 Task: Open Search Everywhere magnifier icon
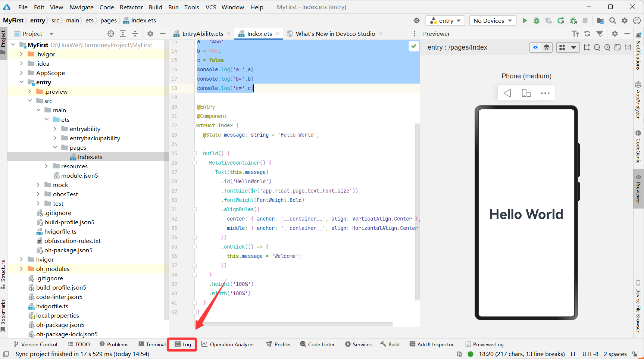(x=613, y=21)
